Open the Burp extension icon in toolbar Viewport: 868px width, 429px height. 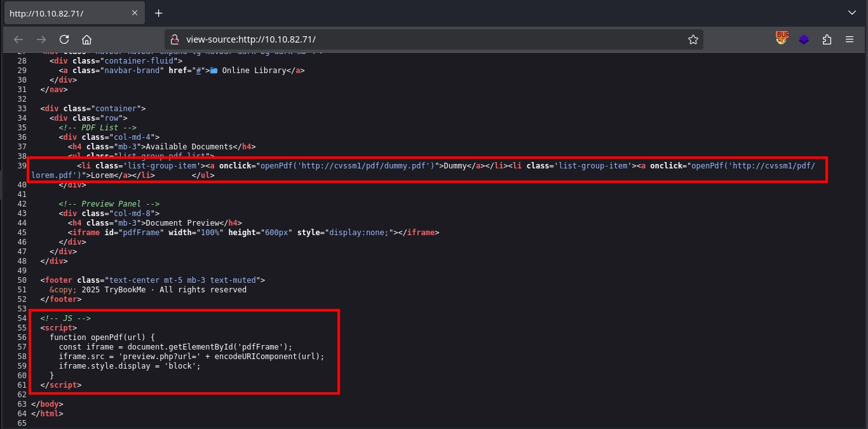pyautogui.click(x=781, y=39)
